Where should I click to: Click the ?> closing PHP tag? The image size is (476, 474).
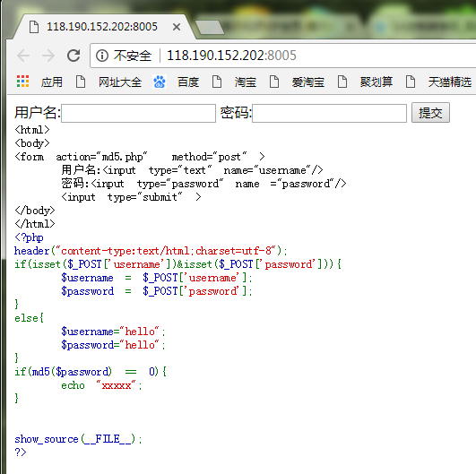point(21,452)
